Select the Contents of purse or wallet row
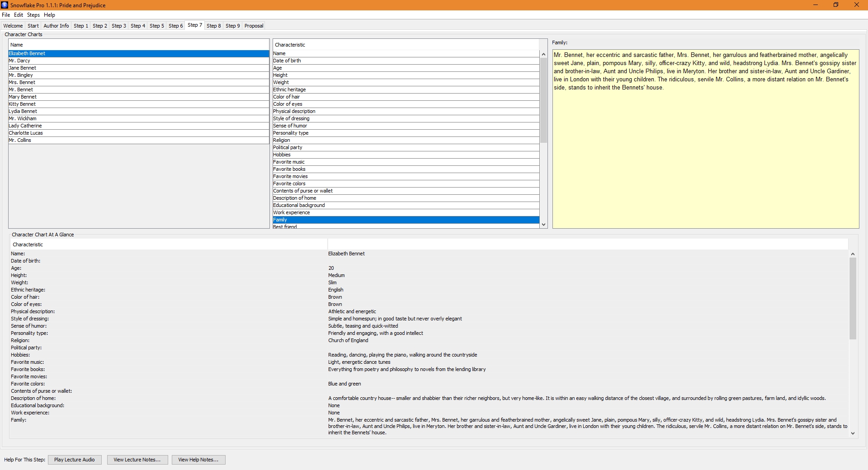868x470 pixels. point(406,191)
